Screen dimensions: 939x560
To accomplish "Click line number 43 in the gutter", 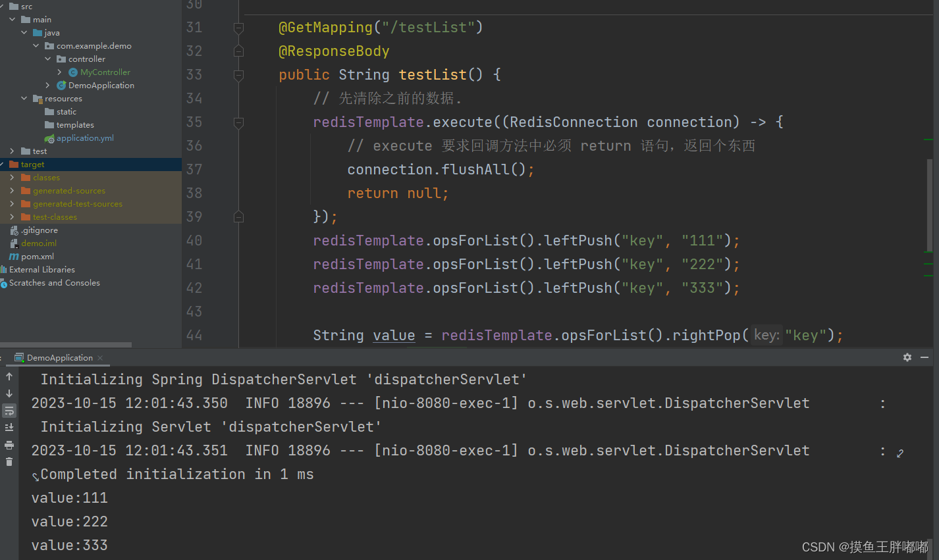I will (194, 312).
